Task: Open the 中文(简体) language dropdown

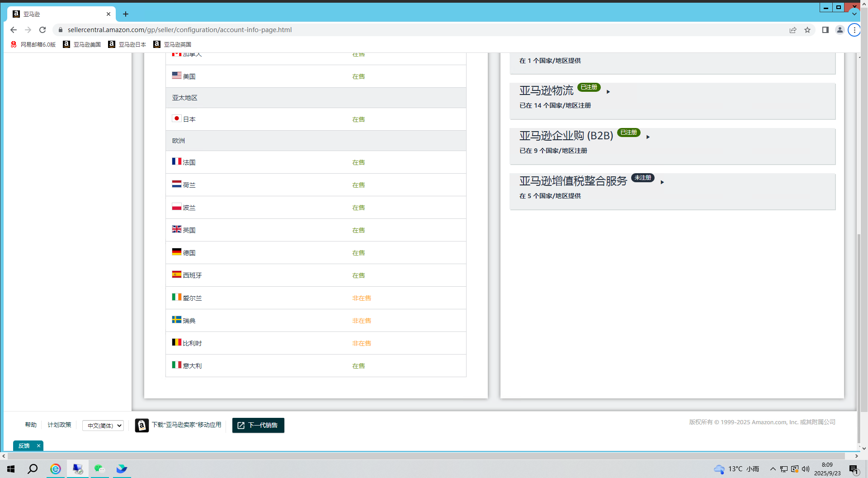Action: (x=103, y=426)
